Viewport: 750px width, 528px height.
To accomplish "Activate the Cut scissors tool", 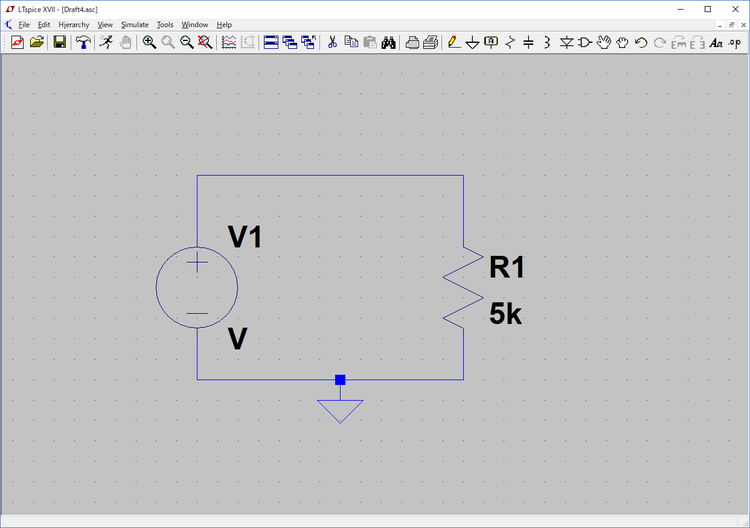I will (x=332, y=42).
